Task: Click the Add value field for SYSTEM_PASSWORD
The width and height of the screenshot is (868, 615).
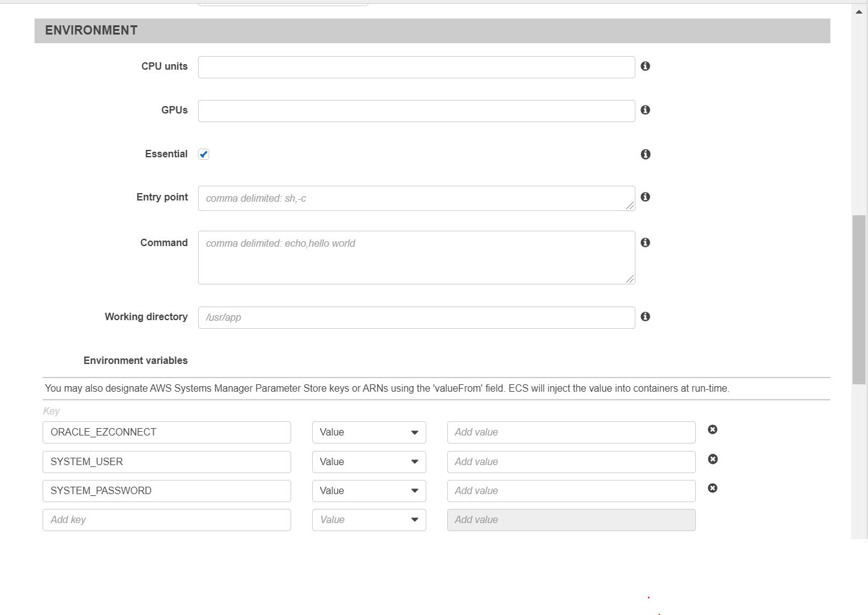Action: (x=571, y=491)
